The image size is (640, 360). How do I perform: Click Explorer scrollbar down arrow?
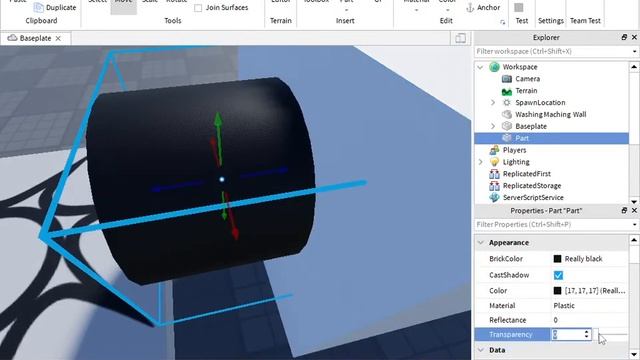click(634, 201)
